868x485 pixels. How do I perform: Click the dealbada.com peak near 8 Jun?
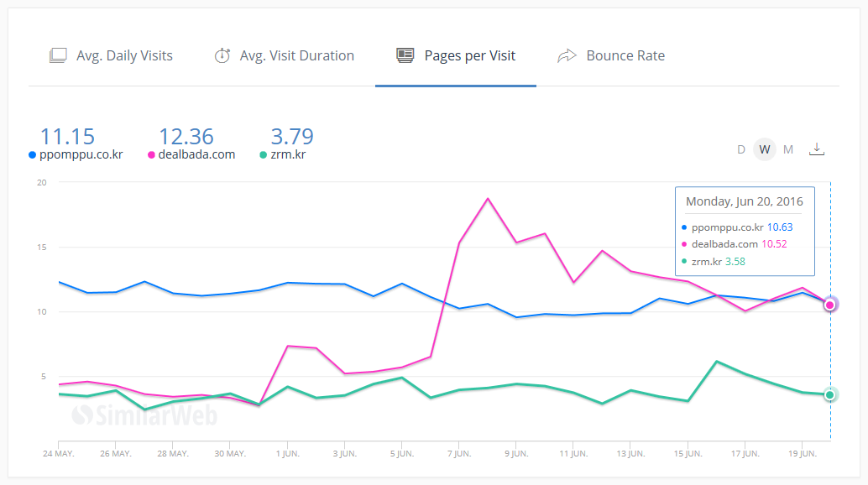pyautogui.click(x=488, y=199)
